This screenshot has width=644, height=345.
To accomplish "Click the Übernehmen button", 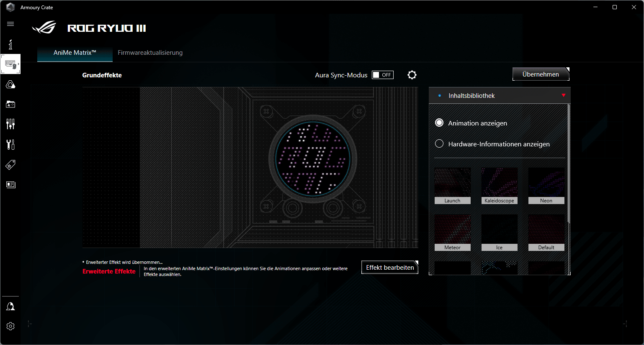I will 541,74.
